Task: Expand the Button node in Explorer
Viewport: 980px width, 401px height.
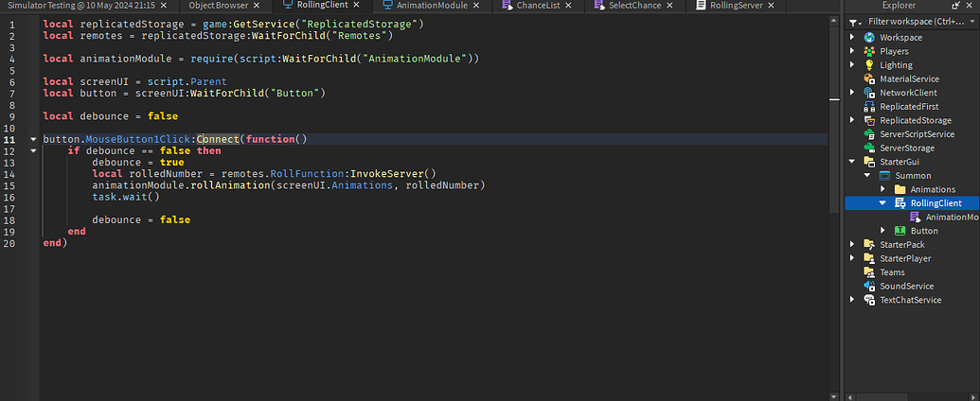Action: 882,231
